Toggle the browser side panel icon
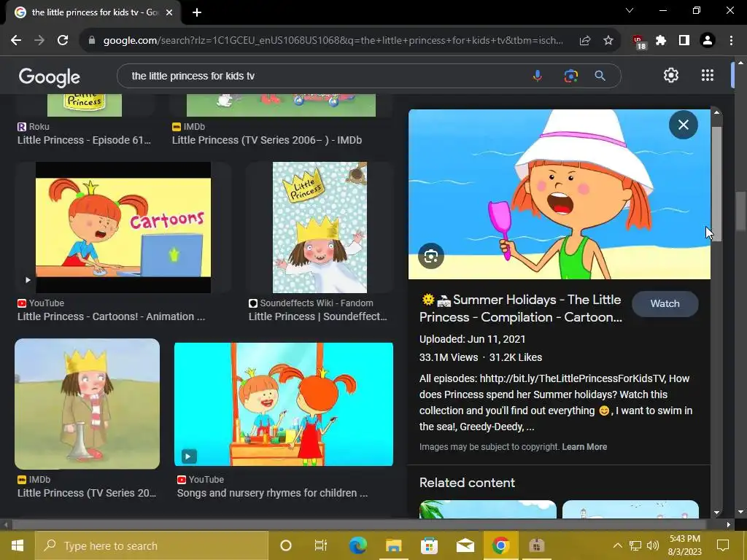Image resolution: width=747 pixels, height=560 pixels. pyautogui.click(x=684, y=41)
